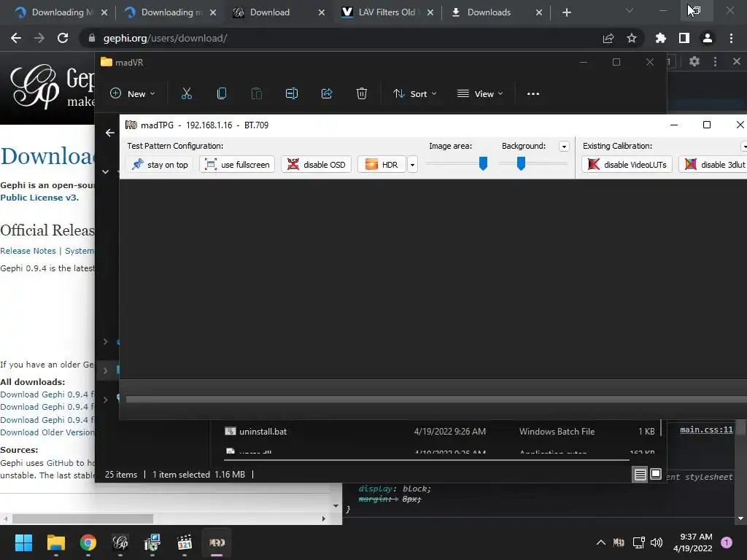Toggle disable 3dlut button
Viewport: 747px width, 560px height.
coord(713,165)
